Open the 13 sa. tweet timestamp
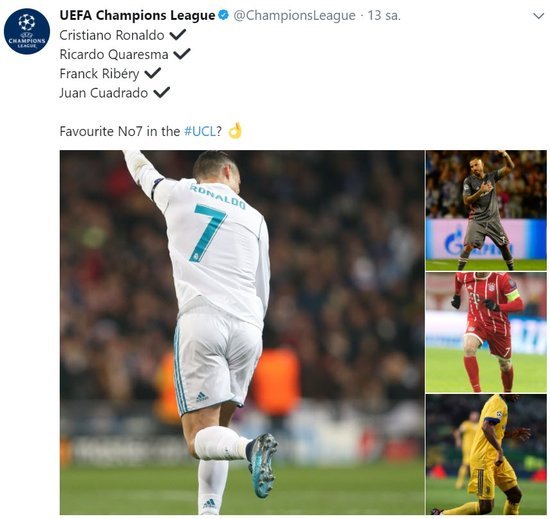550x519 pixels. pos(384,16)
